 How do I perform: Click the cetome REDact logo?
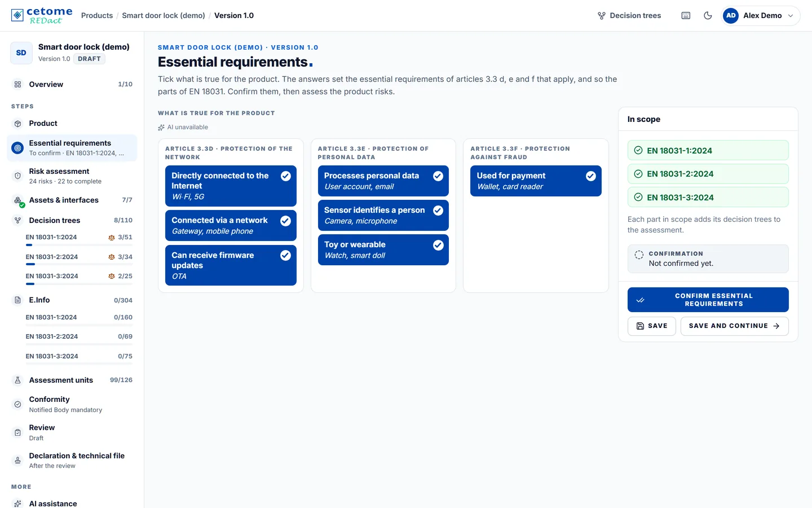tap(42, 15)
